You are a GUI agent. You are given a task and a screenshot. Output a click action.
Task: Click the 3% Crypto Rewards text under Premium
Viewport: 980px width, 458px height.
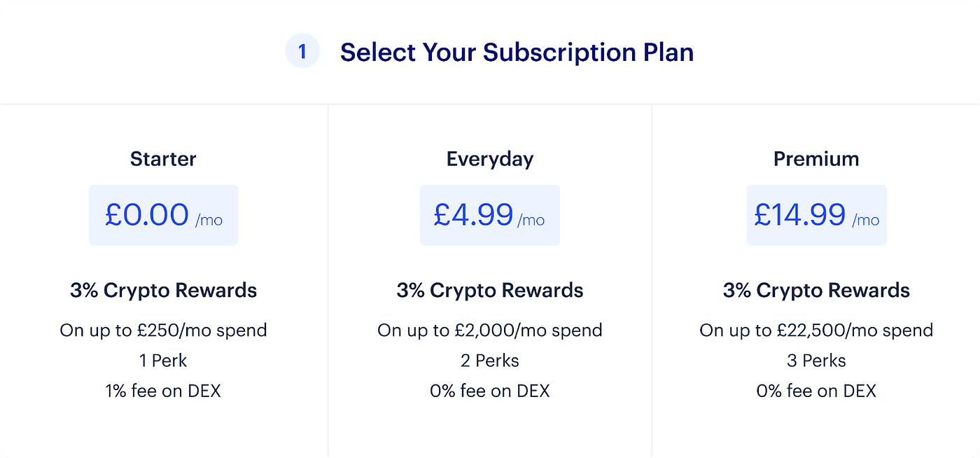tap(816, 290)
